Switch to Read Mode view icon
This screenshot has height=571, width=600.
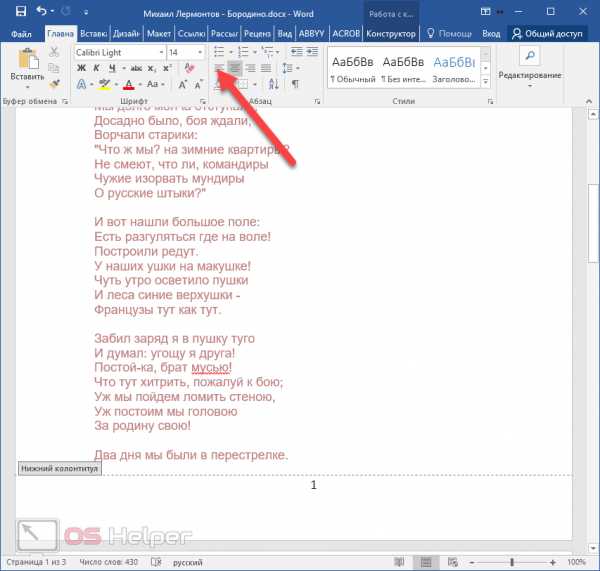tap(399, 562)
